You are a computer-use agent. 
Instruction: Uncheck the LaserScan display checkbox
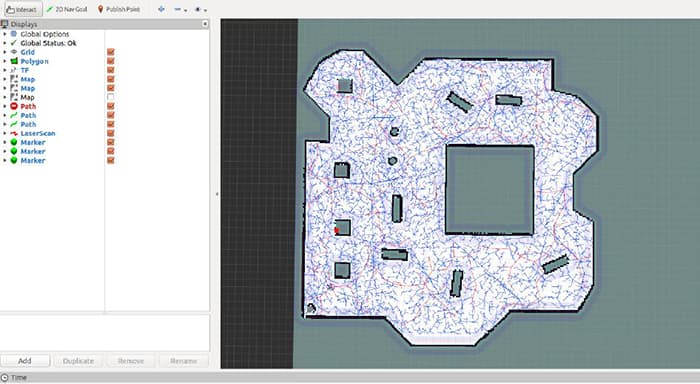pos(111,133)
